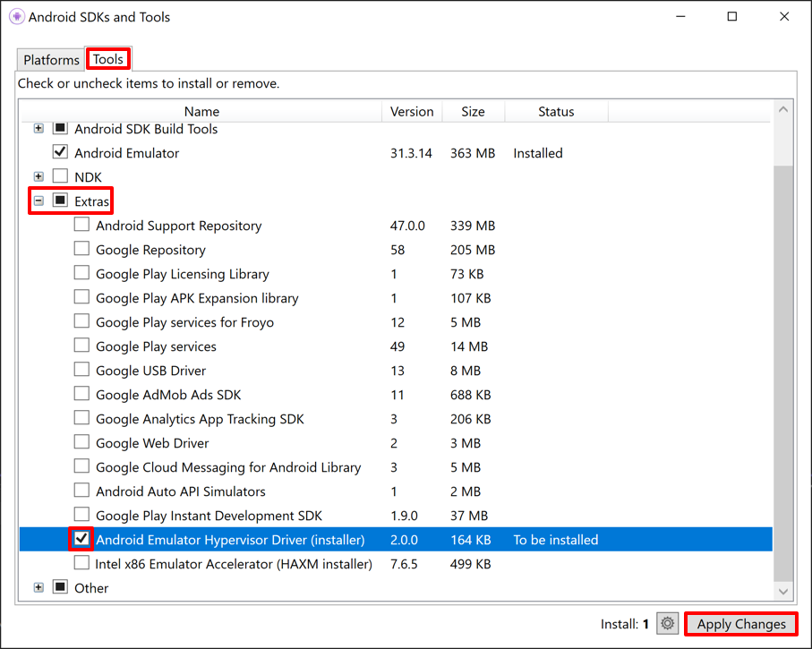The height and width of the screenshot is (649, 812).
Task: Select the Tools tab
Action: pyautogui.click(x=107, y=58)
